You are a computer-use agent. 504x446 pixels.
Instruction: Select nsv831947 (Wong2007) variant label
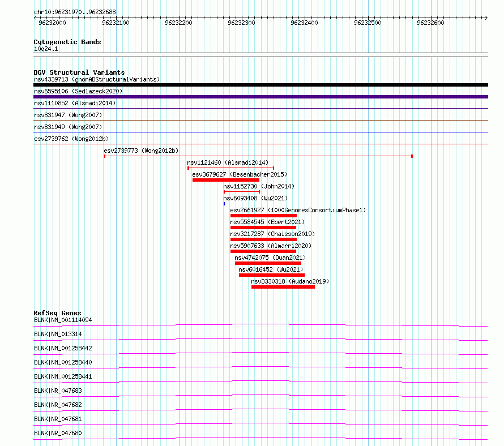tap(68, 115)
